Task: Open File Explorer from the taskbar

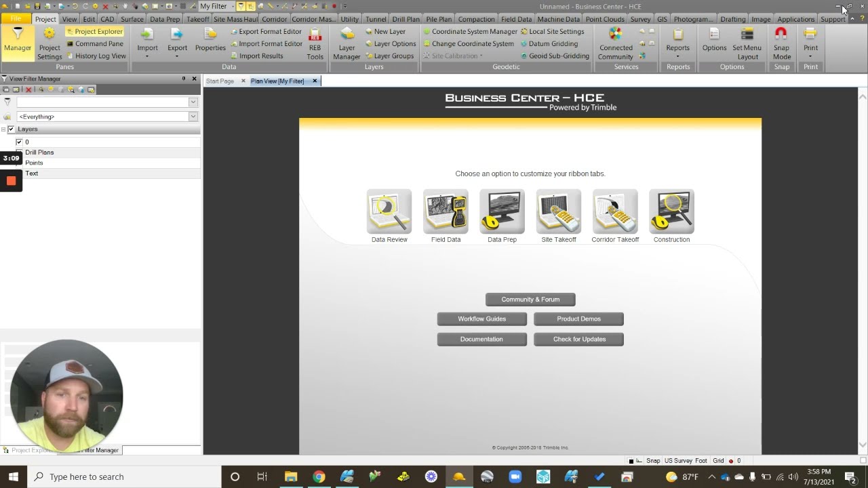Action: (291, 476)
